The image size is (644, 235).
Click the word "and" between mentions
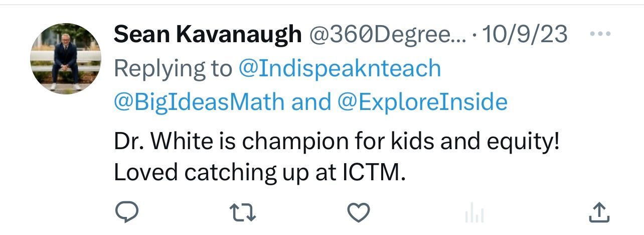[311, 102]
